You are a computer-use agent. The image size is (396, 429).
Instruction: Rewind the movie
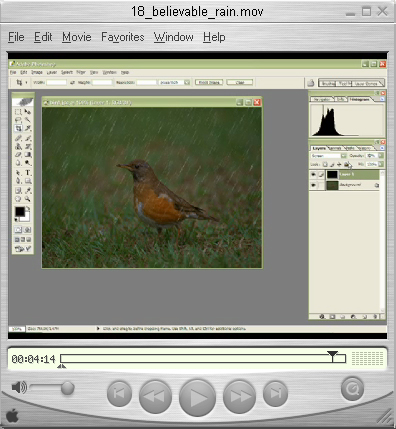point(155,397)
